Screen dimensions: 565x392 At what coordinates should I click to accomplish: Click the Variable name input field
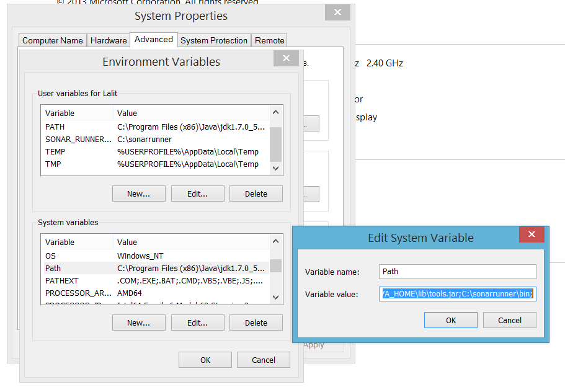pos(457,272)
